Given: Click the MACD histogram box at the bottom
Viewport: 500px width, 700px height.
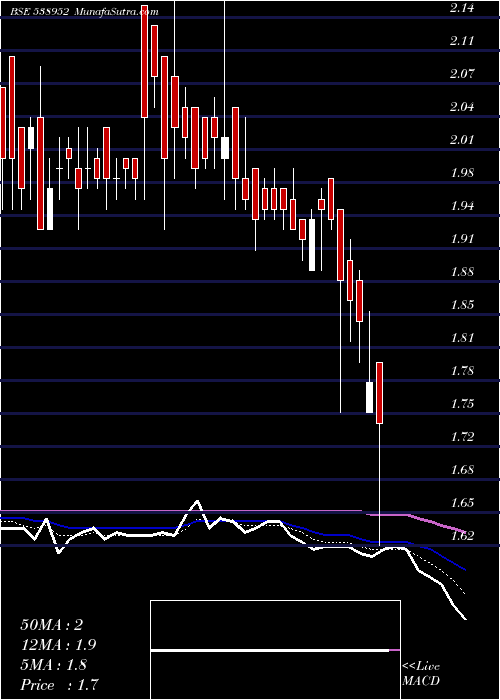Looking at the screenshot, I should point(275,650).
